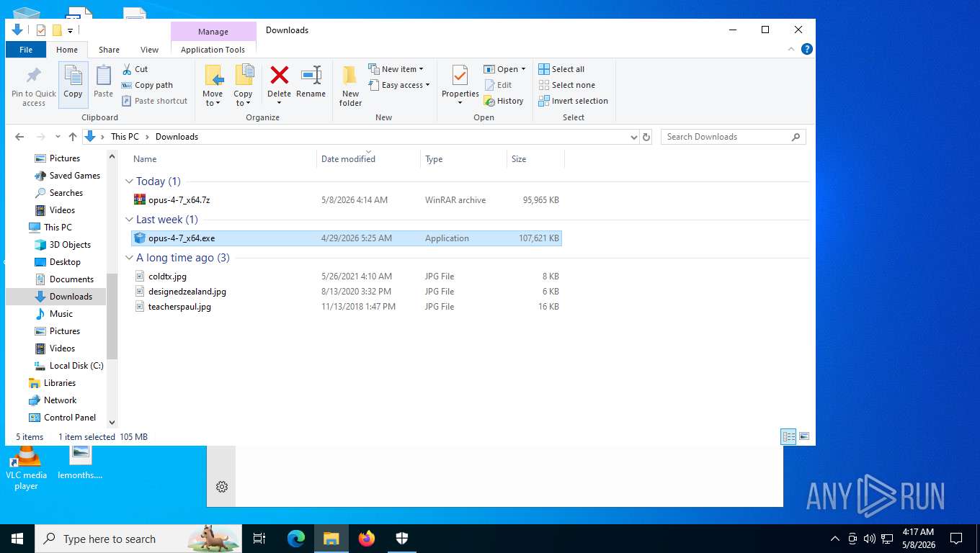Select opus-4-7_x64.7z archive file

tap(346, 200)
